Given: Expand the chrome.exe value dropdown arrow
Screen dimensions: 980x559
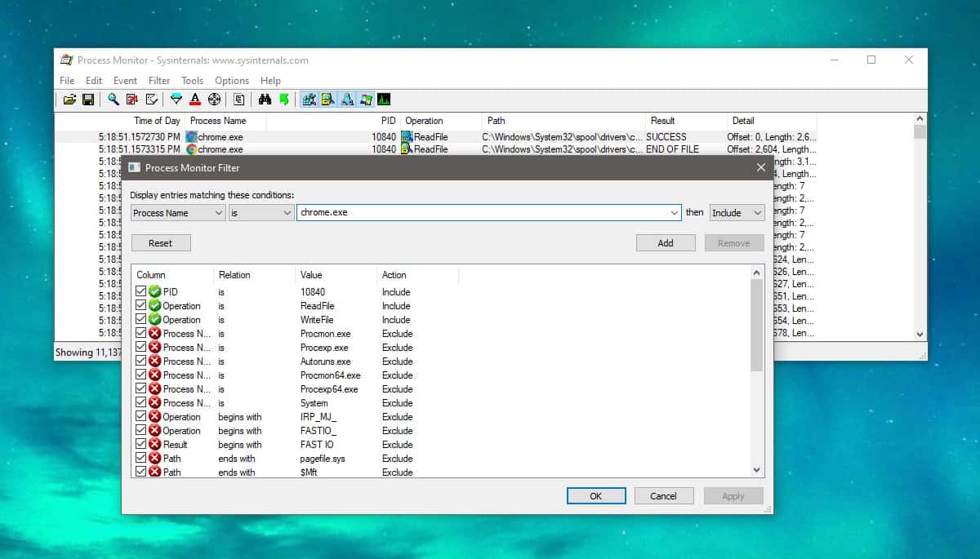Looking at the screenshot, I should [x=674, y=212].
